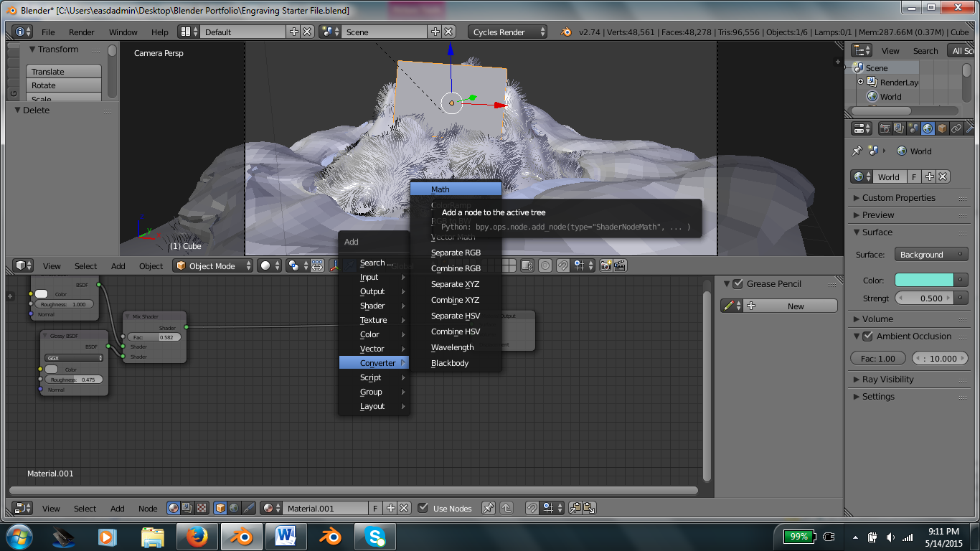Open the Texture submenu in Add menu
980x551 pixels.
point(374,320)
